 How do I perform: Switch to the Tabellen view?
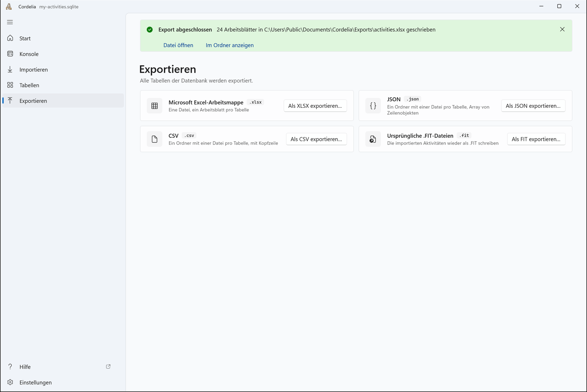[x=63, y=85]
